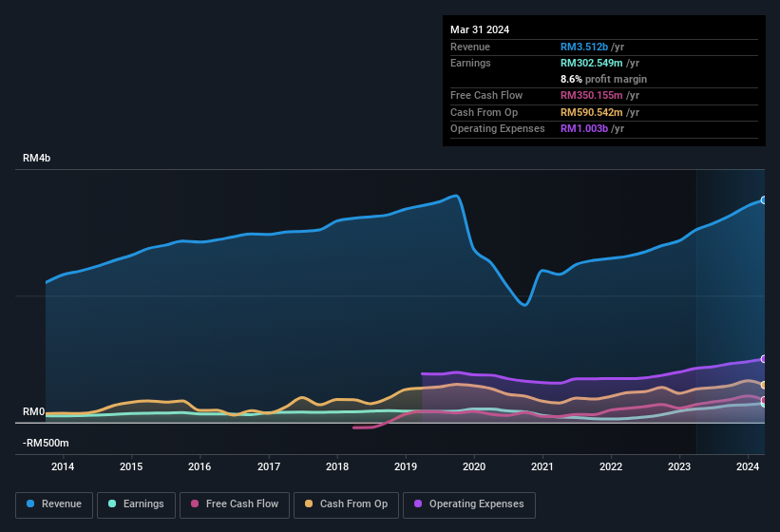Image resolution: width=780 pixels, height=532 pixels.
Task: Click the 8.6% profit margin text
Action: tap(603, 79)
